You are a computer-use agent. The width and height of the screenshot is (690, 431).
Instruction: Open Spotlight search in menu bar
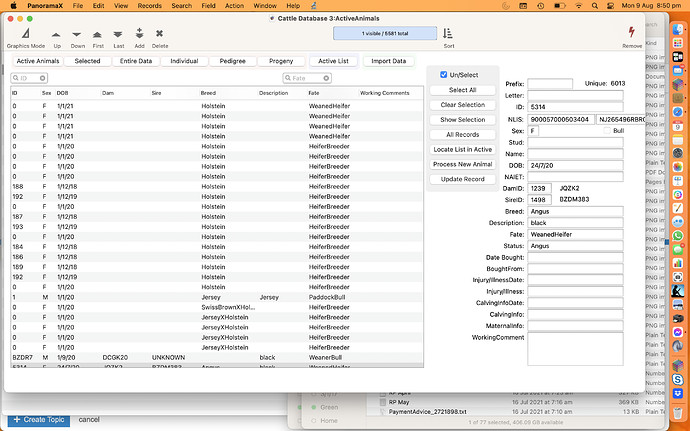(x=595, y=6)
